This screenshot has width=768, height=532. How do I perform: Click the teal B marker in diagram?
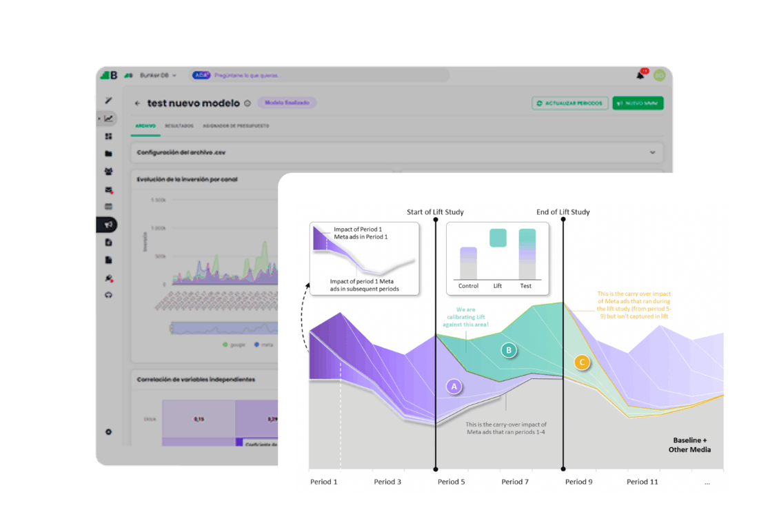pyautogui.click(x=509, y=350)
